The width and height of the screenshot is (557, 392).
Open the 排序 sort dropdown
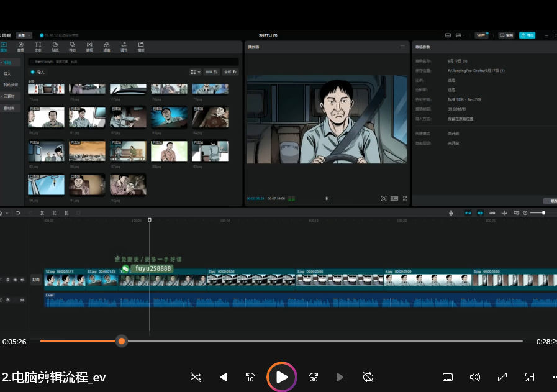(212, 72)
